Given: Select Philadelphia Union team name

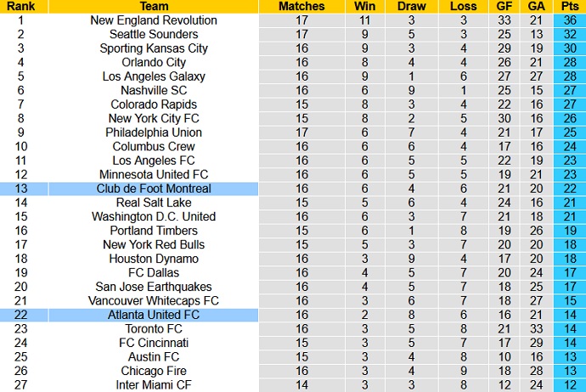Looking at the screenshot, I should (x=154, y=132).
